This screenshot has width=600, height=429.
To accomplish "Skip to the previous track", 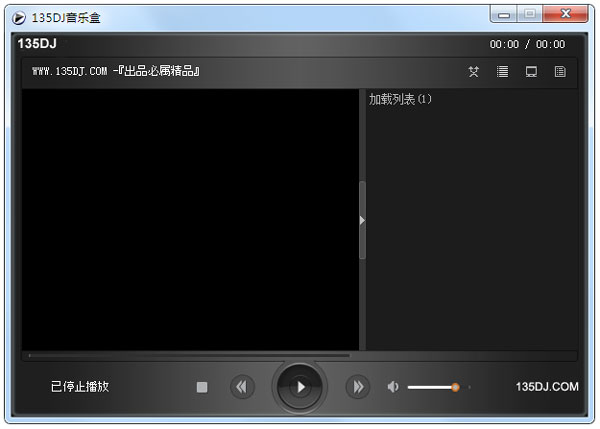I will [x=242, y=387].
